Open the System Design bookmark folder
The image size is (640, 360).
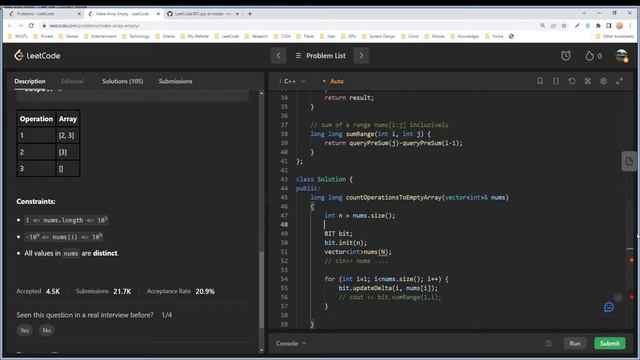379,36
